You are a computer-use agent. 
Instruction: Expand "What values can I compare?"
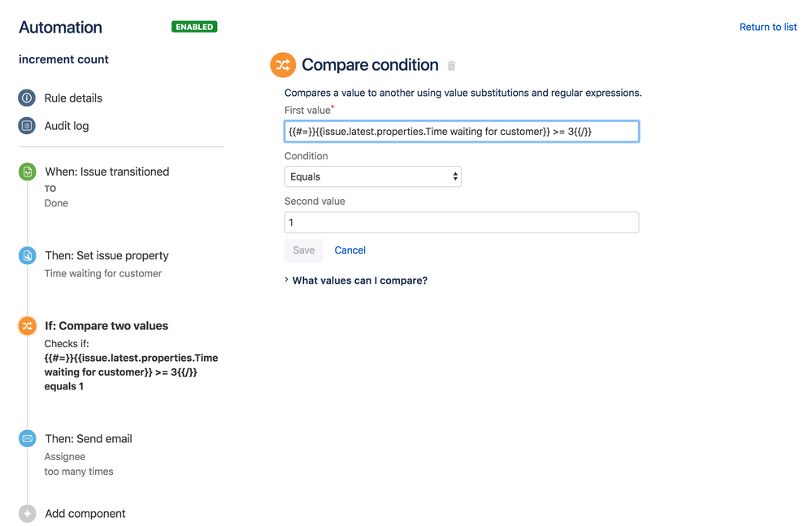(359, 280)
